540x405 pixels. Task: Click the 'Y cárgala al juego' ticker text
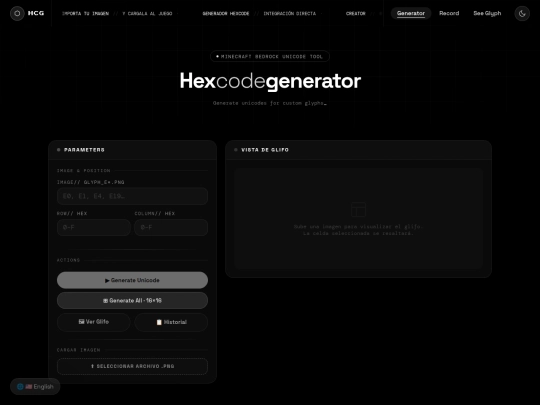[147, 13]
